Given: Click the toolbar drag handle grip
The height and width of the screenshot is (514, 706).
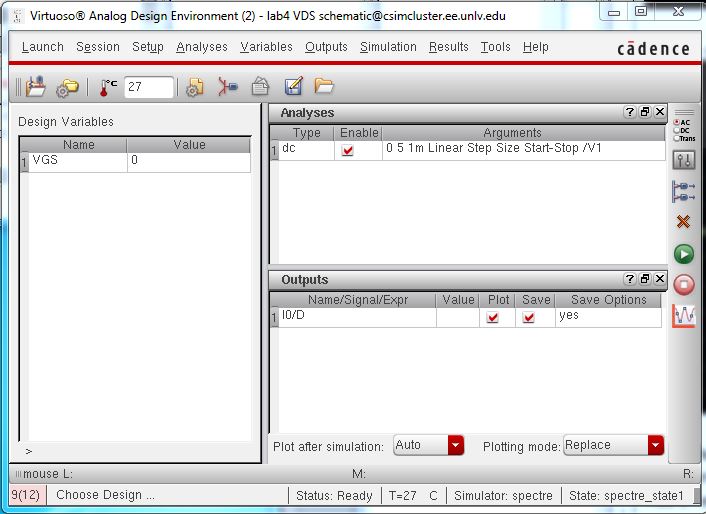Looking at the screenshot, I should point(18,87).
